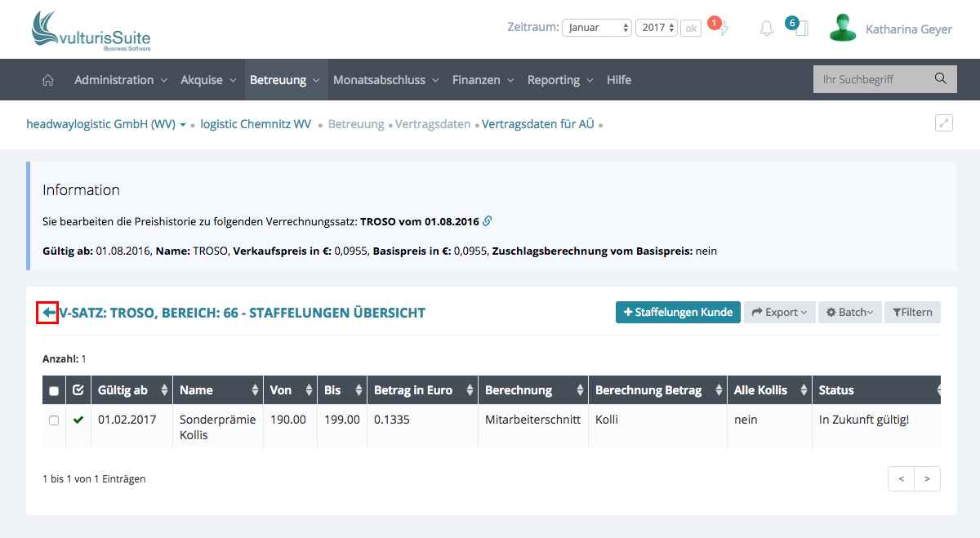Check the Sonderprämie Kollis row checkbox
Image resolution: width=980 pixels, height=538 pixels.
click(54, 420)
